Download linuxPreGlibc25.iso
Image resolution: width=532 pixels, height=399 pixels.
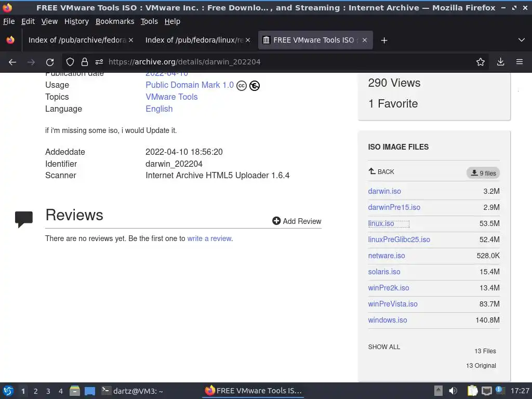point(399,240)
